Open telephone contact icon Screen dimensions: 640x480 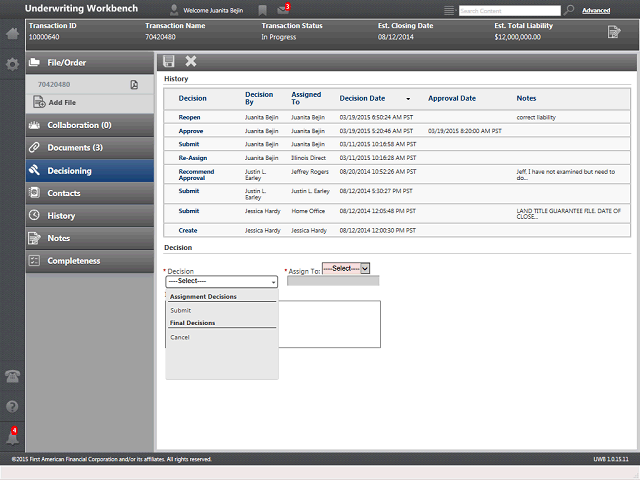coord(12,376)
